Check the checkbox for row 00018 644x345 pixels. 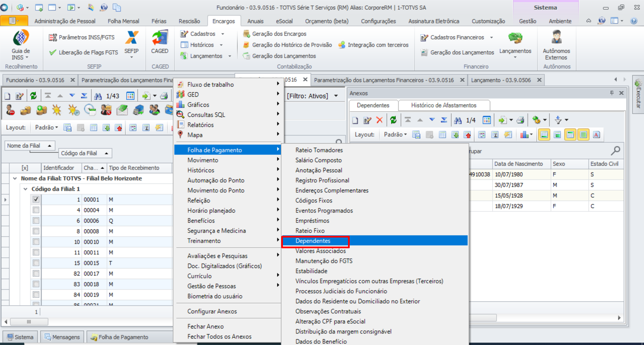[36, 284]
